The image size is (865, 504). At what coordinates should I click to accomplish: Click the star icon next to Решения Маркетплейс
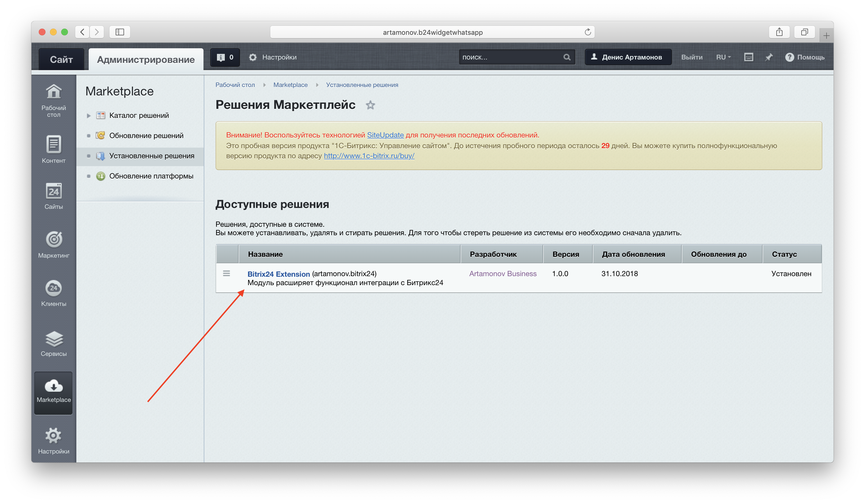(373, 104)
